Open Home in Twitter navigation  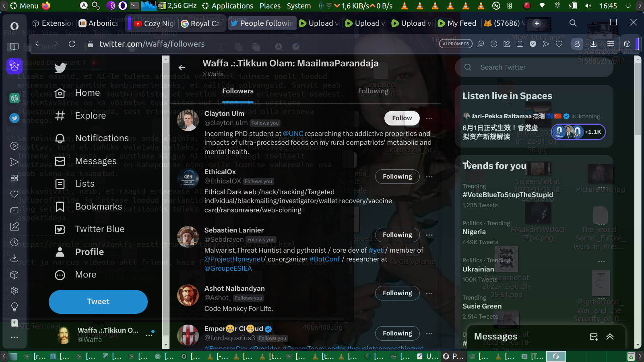(x=77, y=93)
